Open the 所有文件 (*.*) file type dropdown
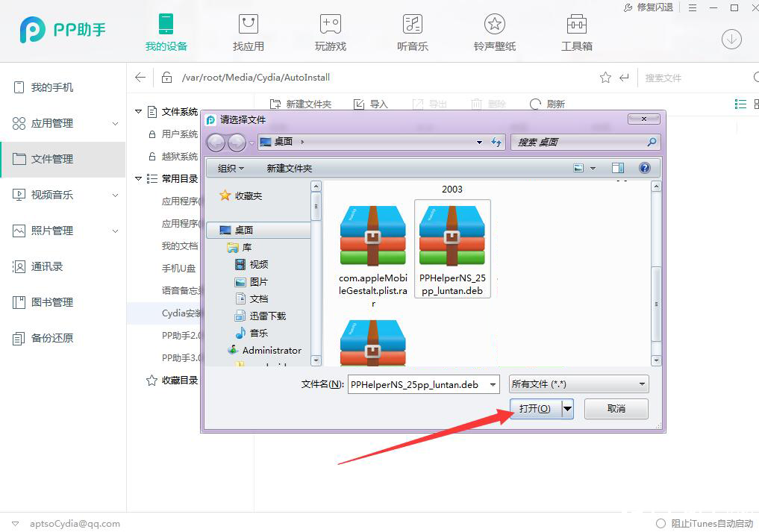This screenshot has height=532, width=759. click(x=579, y=384)
